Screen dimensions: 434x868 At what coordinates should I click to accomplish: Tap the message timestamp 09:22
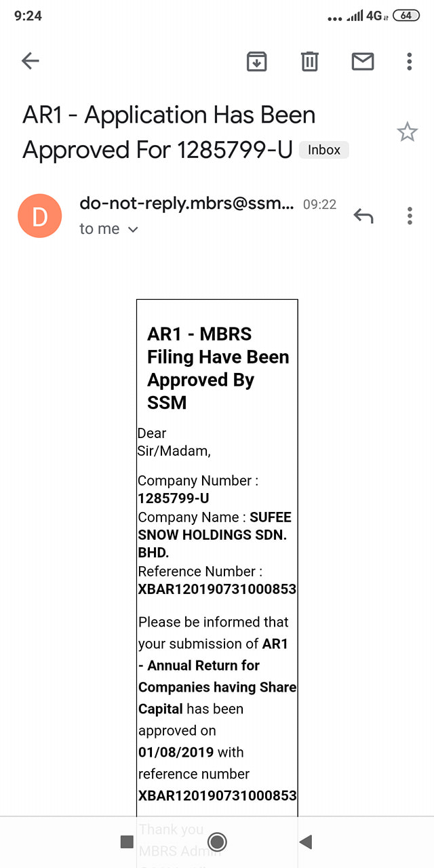[x=319, y=204]
